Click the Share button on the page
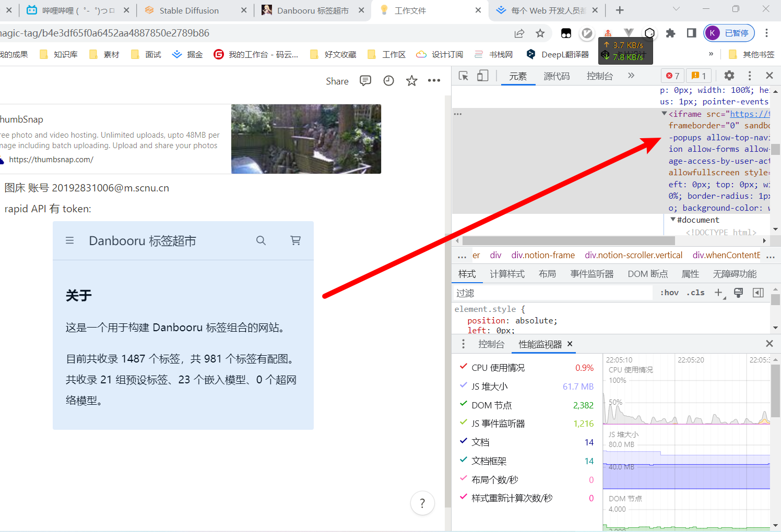 click(337, 81)
